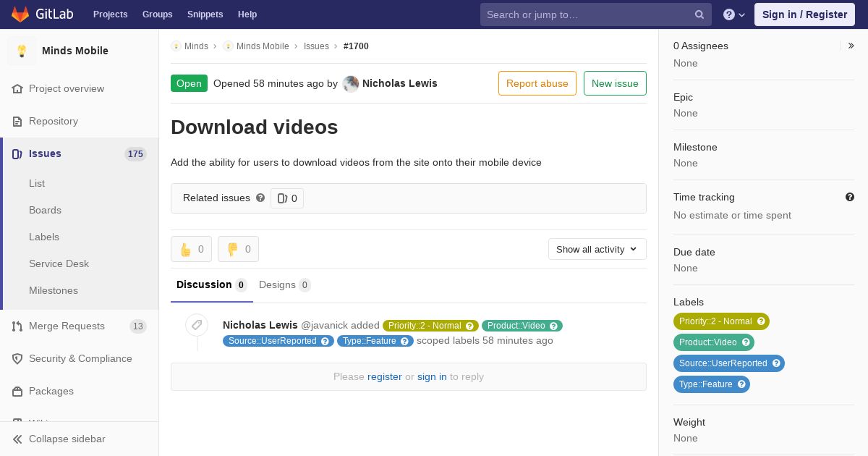Screen dimensions: 868x456
Task: Click the Minds breadcrumb link
Action: [196, 46]
